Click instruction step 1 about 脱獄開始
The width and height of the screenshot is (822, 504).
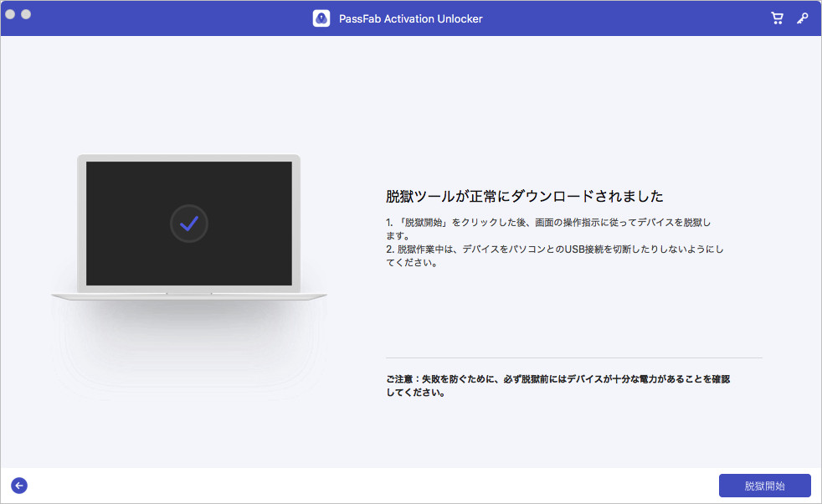click(x=548, y=229)
